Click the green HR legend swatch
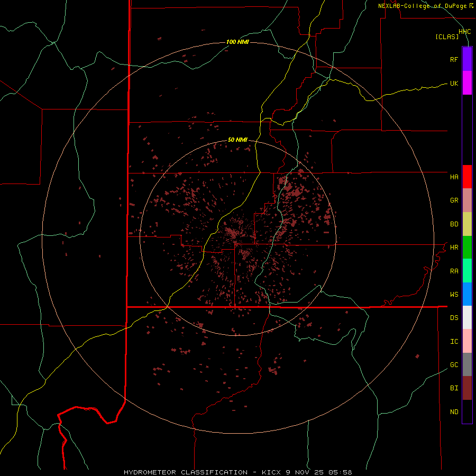The image size is (476, 476). 467,248
